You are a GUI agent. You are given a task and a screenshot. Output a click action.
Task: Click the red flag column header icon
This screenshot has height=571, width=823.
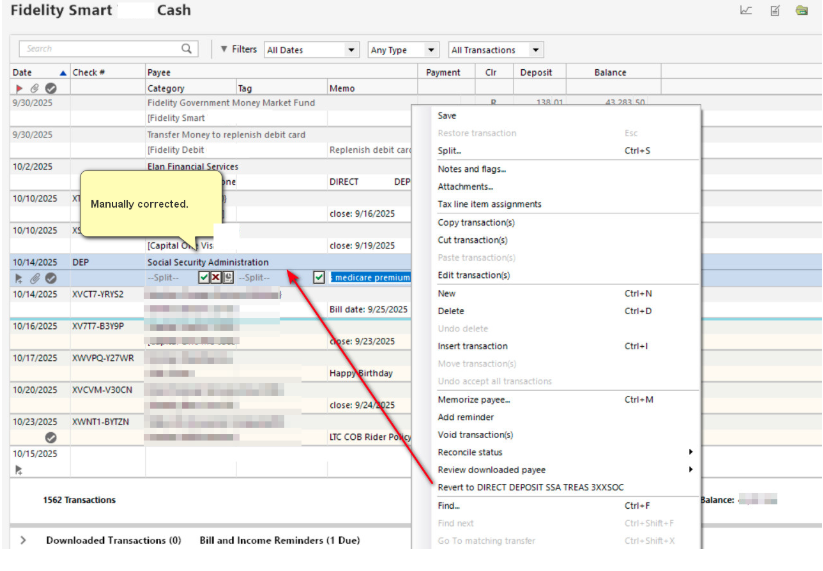pyautogui.click(x=19, y=88)
